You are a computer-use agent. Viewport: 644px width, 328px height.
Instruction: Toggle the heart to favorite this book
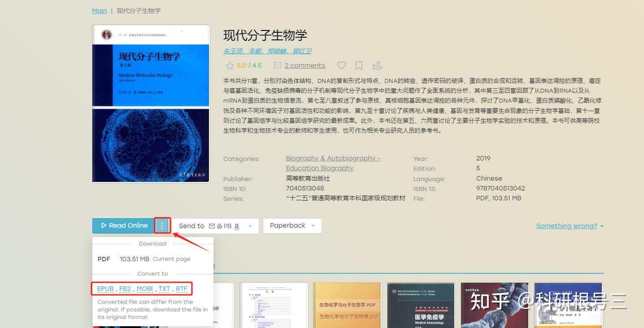coord(341,65)
